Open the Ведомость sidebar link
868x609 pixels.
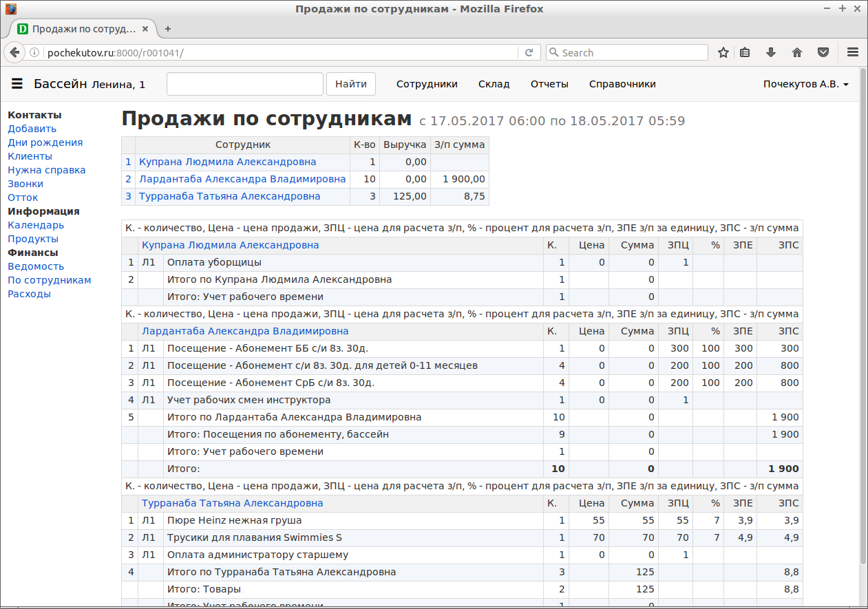pyautogui.click(x=36, y=266)
